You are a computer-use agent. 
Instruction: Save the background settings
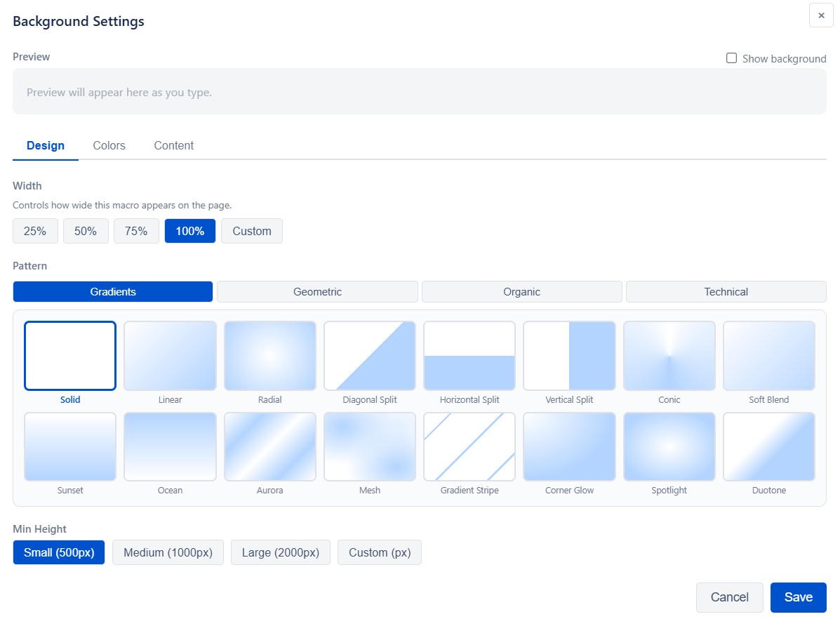tap(799, 597)
